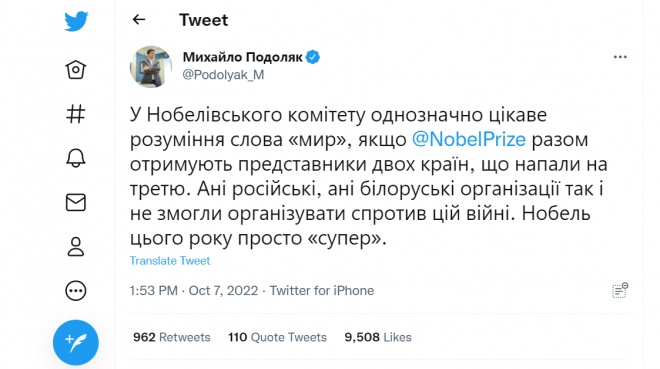Viewport: 660px width, 369px height.
Task: Go back using the left arrow
Action: point(139,19)
